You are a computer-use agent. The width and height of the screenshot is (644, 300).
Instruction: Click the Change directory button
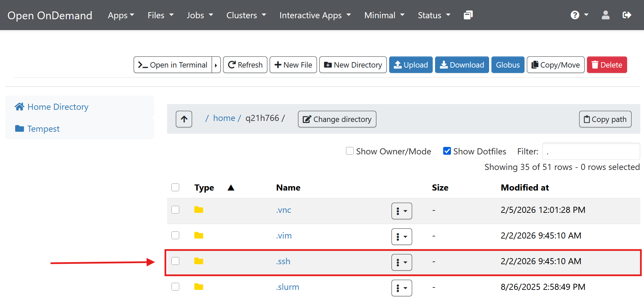(x=337, y=119)
